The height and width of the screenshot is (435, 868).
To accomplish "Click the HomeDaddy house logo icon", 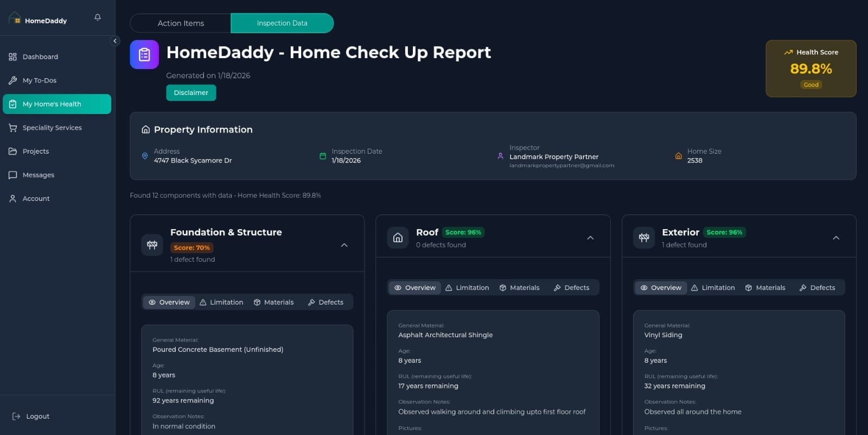I will point(15,18).
